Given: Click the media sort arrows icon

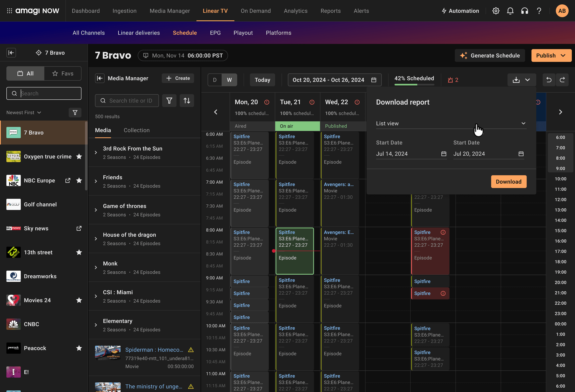Looking at the screenshot, I should (187, 100).
